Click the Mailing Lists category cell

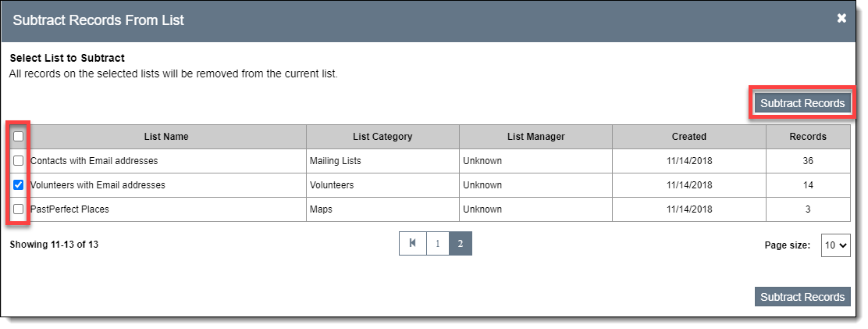pyautogui.click(x=336, y=161)
